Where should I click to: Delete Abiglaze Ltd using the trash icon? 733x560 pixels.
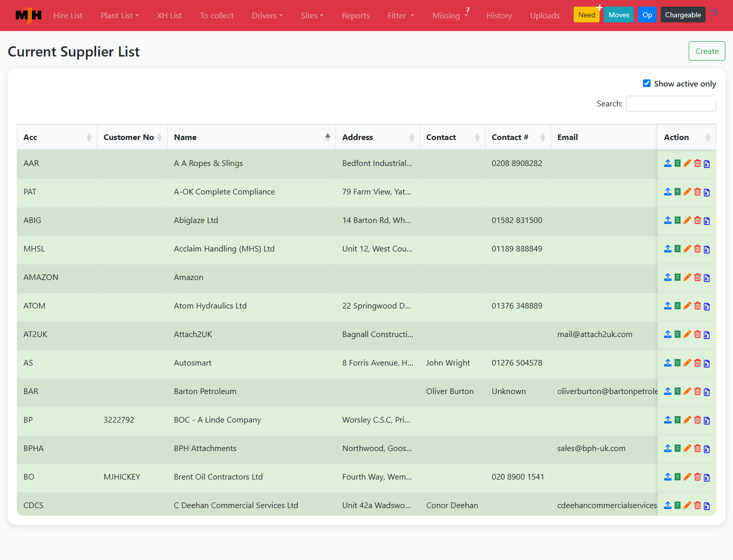(697, 220)
